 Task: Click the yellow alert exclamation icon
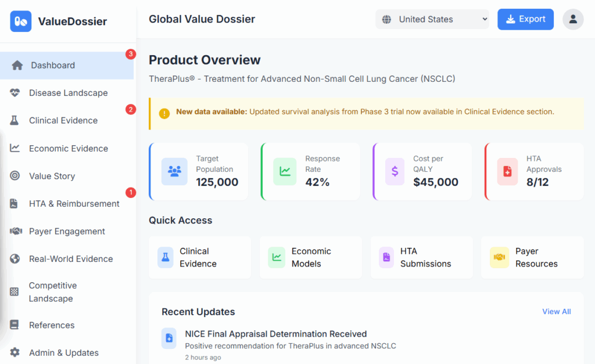tap(164, 113)
